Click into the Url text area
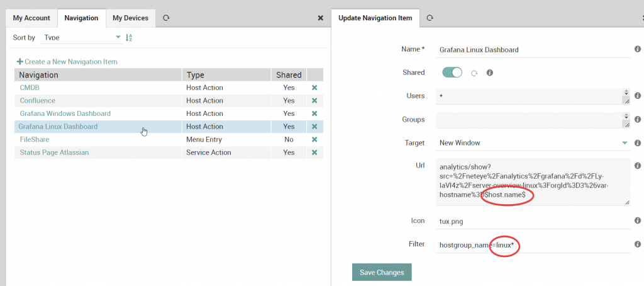This screenshot has width=644, height=286. coord(533,182)
